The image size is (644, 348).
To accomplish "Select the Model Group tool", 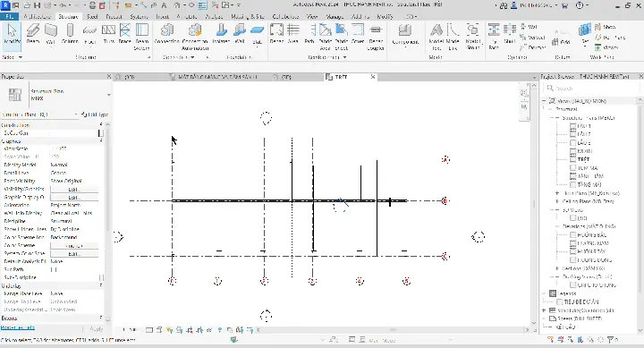I will [473, 37].
